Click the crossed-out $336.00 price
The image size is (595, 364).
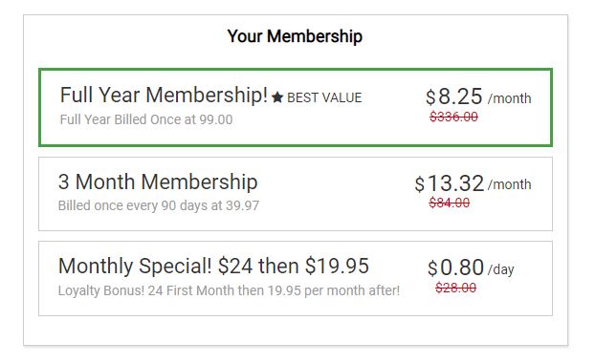[453, 117]
